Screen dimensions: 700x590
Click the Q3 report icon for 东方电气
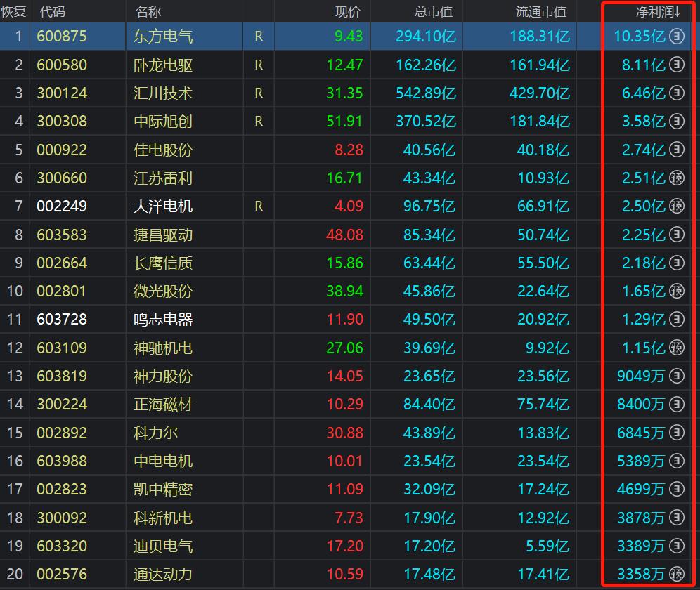click(x=677, y=36)
